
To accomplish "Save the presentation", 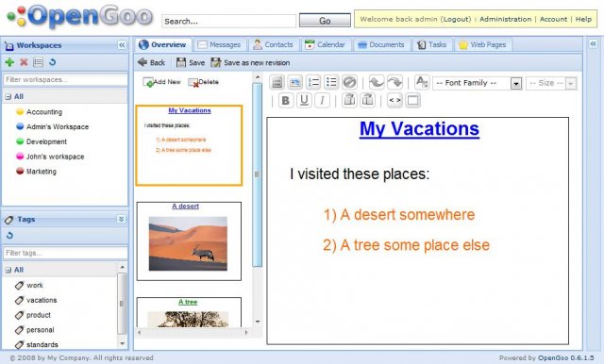I will [x=191, y=62].
